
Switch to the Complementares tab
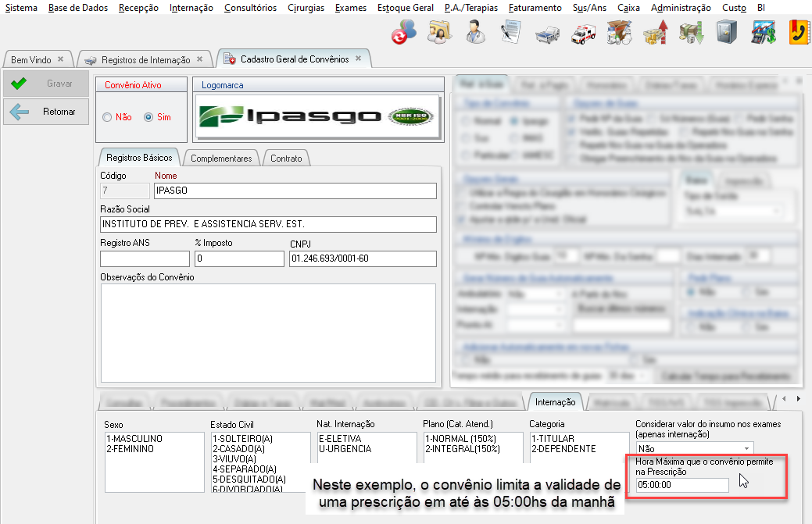(221, 159)
